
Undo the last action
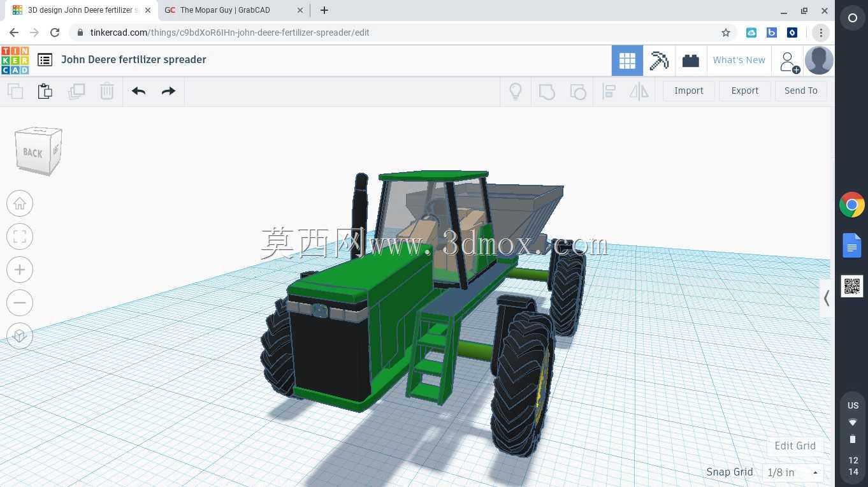pyautogui.click(x=138, y=91)
